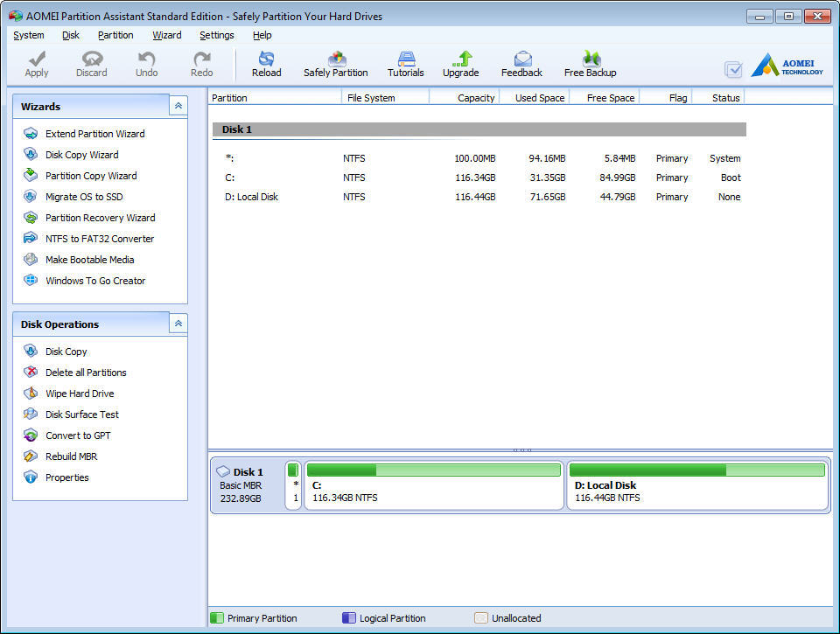Image resolution: width=840 pixels, height=634 pixels.
Task: Click the 100.00MB capacity value
Action: 474,158
